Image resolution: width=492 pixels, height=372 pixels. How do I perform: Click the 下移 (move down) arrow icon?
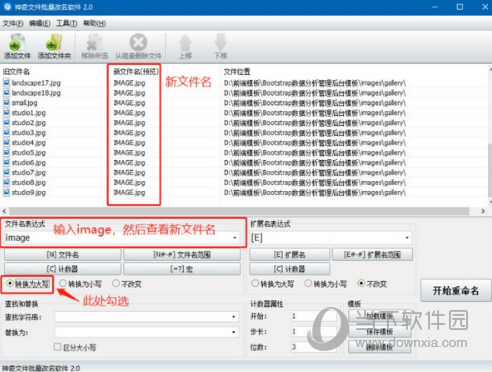click(x=221, y=42)
